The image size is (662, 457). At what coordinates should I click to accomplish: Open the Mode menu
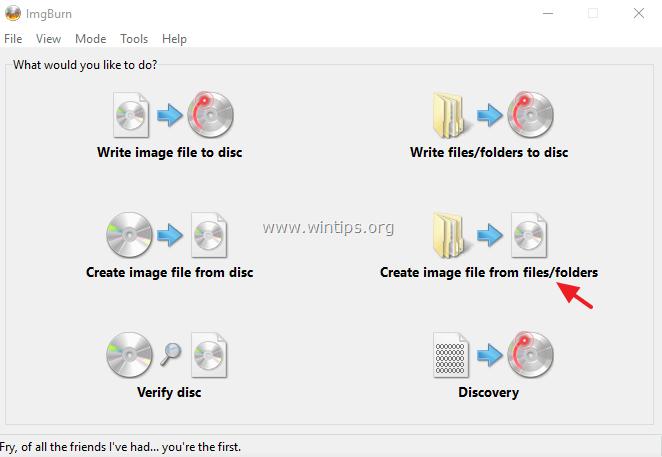90,39
